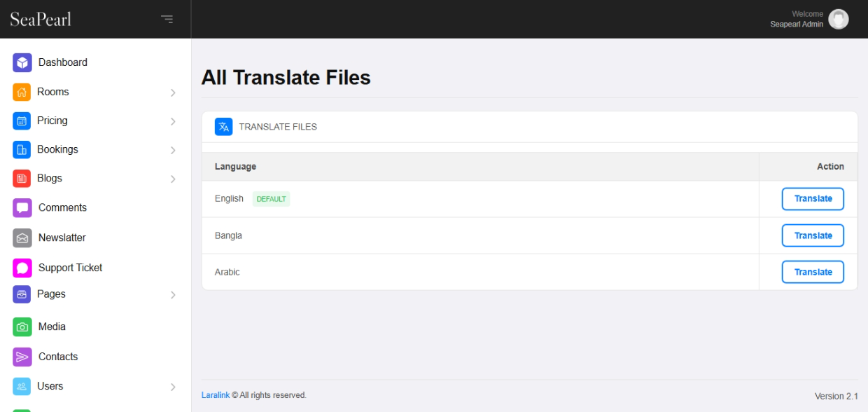Click the Newslatter envelope icon
The height and width of the screenshot is (412, 868).
coord(22,238)
